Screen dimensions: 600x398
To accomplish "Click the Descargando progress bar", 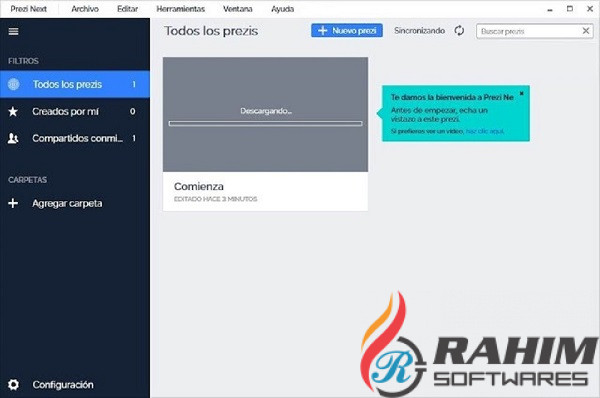I will point(266,124).
